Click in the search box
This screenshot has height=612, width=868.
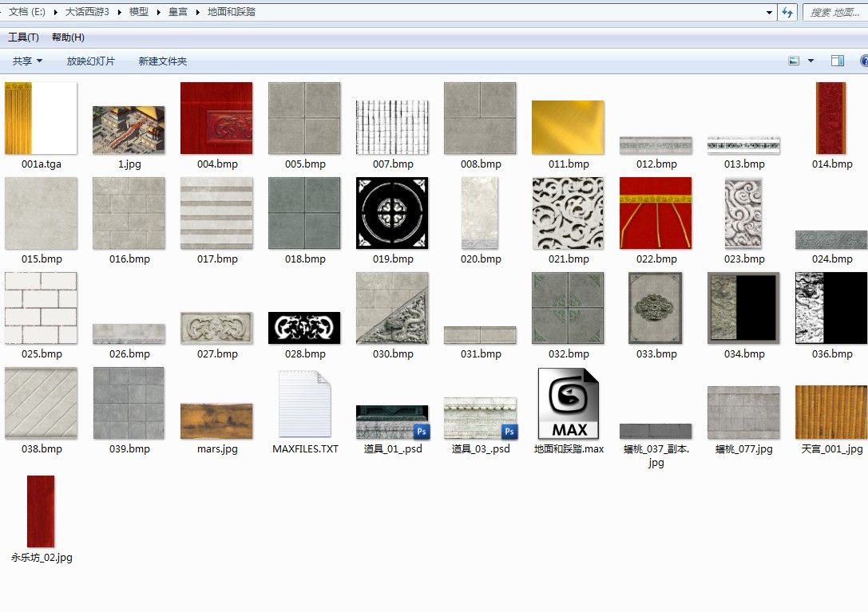point(834,12)
